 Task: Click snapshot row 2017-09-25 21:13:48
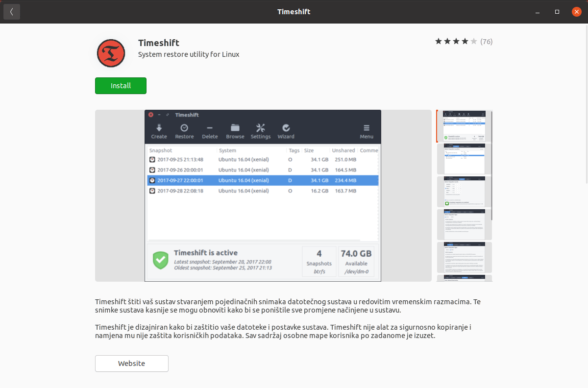coord(263,160)
